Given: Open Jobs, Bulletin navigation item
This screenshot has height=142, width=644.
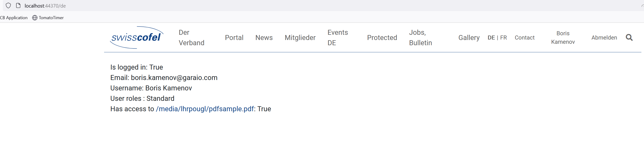Looking at the screenshot, I should (420, 37).
